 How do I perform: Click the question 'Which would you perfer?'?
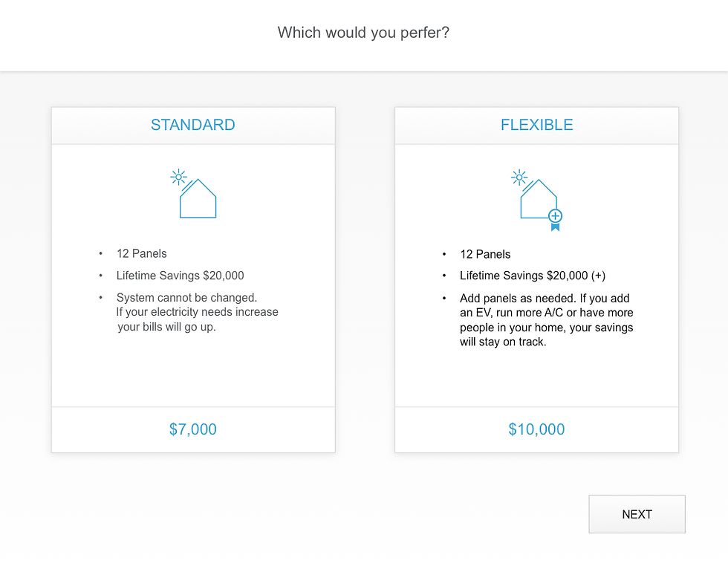pos(363,33)
